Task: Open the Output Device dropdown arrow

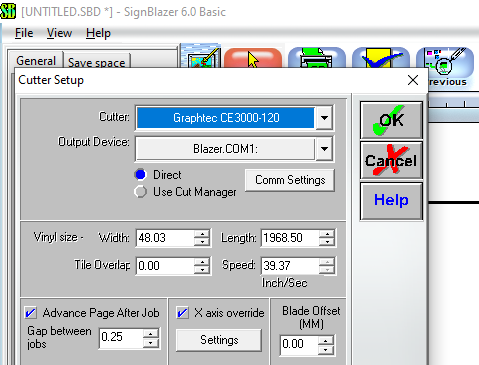Action: pyautogui.click(x=324, y=149)
